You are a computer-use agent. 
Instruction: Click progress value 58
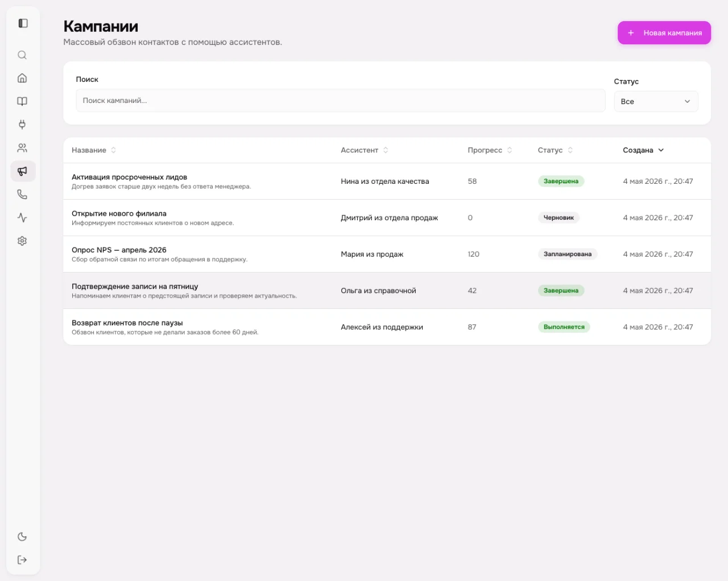click(x=472, y=182)
